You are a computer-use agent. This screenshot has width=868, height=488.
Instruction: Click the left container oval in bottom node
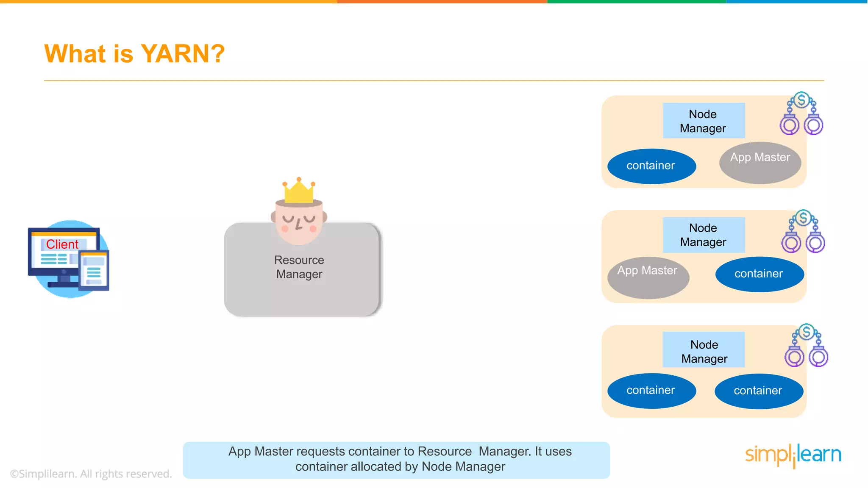coord(651,391)
